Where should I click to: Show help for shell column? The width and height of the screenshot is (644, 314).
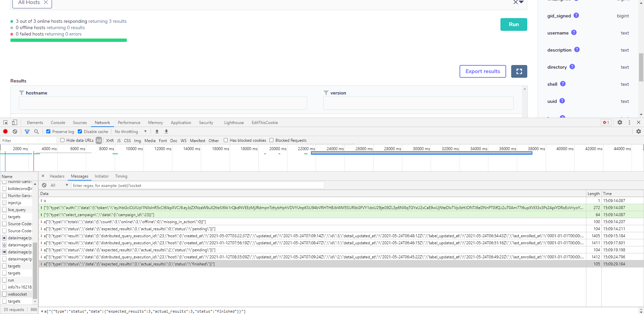point(563,84)
